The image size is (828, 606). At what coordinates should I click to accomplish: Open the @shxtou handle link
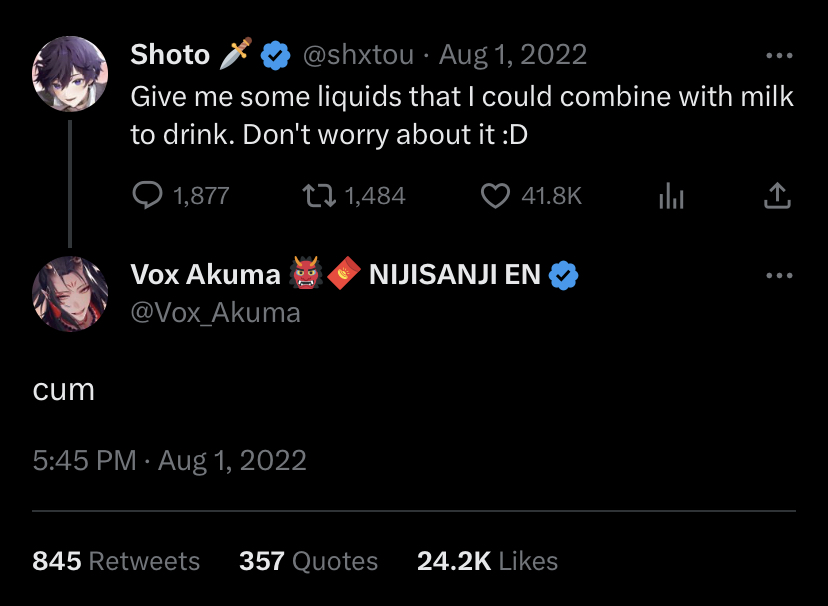point(357,56)
